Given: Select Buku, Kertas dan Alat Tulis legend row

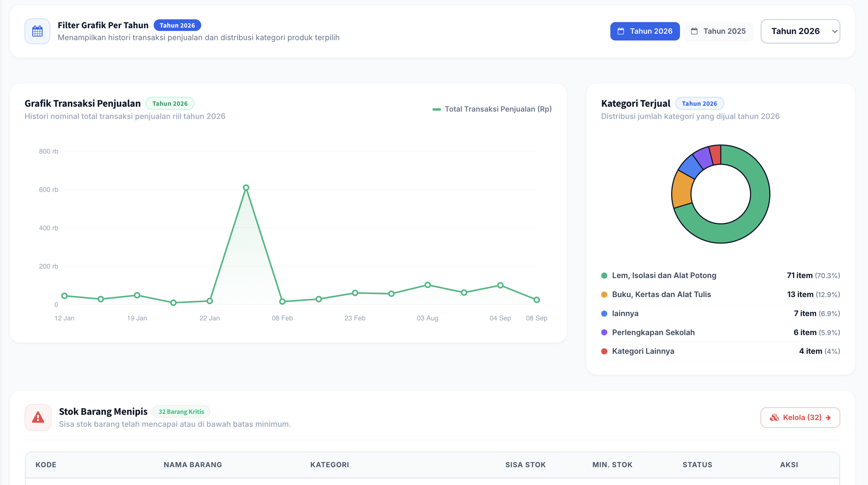Looking at the screenshot, I should (720, 295).
